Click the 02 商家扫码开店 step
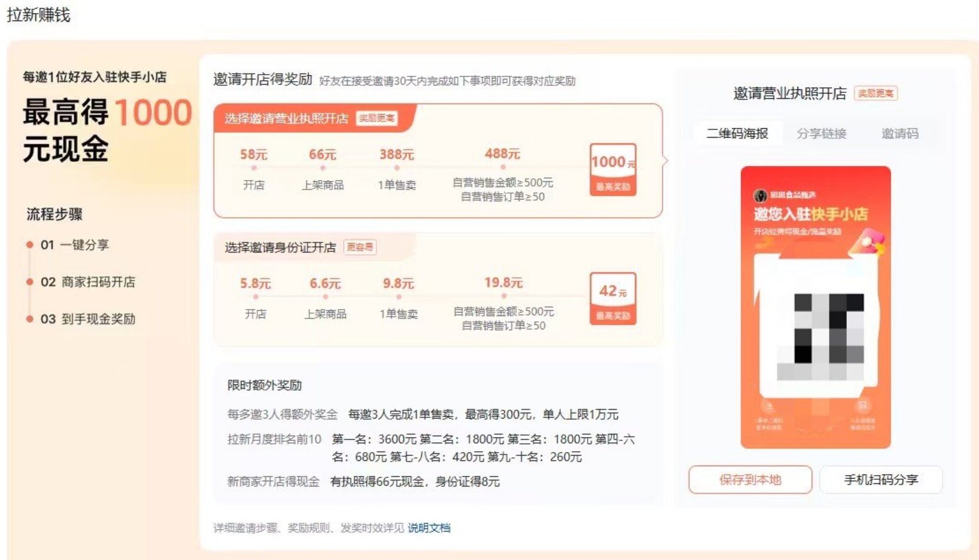979x560 pixels. 88,282
